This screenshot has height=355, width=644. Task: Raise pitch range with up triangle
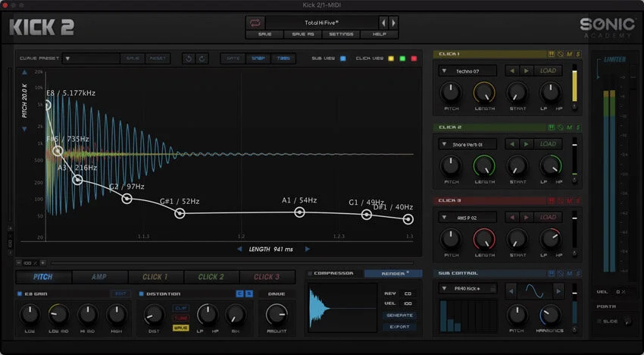coord(24,72)
